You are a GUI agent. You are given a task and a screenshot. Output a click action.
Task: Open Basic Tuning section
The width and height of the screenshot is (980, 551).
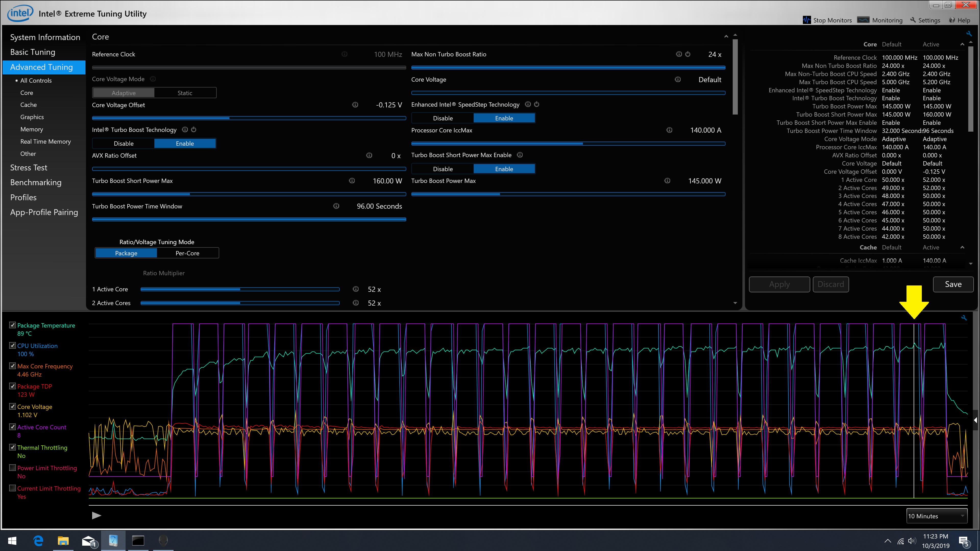[33, 52]
